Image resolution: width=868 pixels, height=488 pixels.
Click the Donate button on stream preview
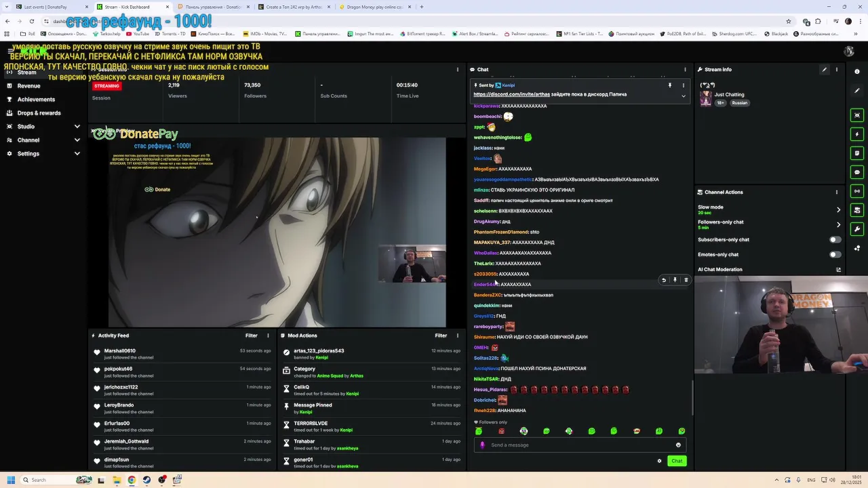coord(157,190)
